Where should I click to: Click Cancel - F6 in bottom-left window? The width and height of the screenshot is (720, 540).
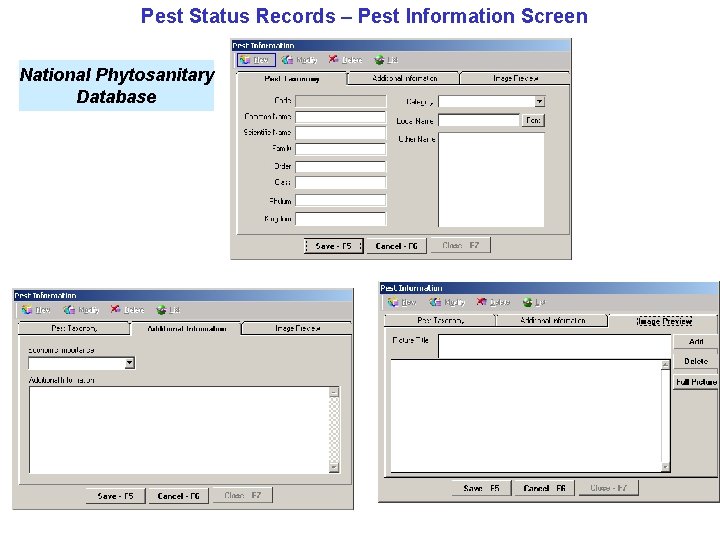point(178,496)
